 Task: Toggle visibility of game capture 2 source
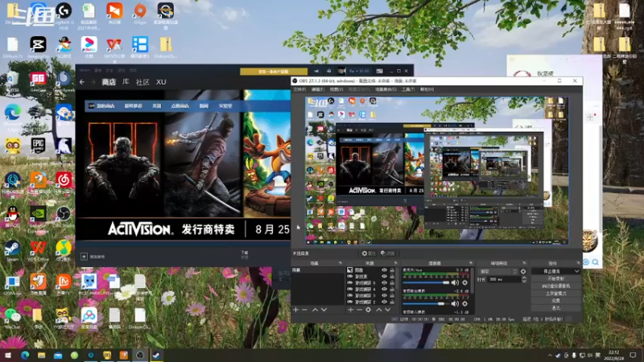[385, 302]
